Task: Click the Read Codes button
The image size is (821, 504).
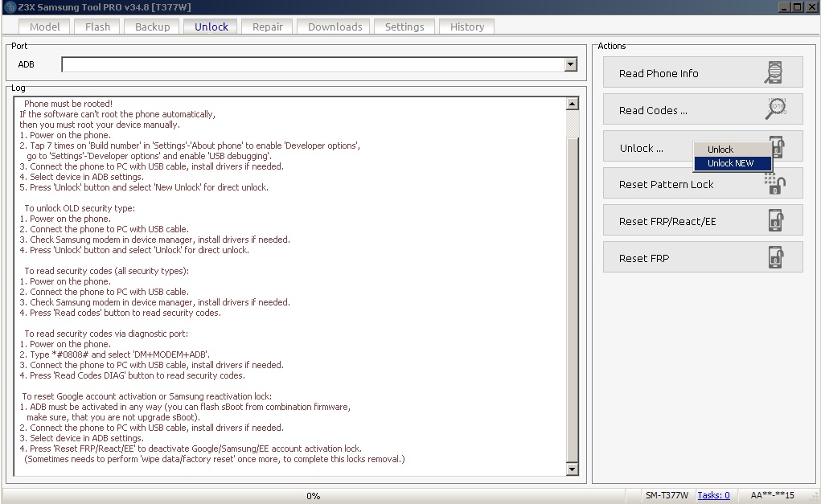Action: (x=703, y=109)
